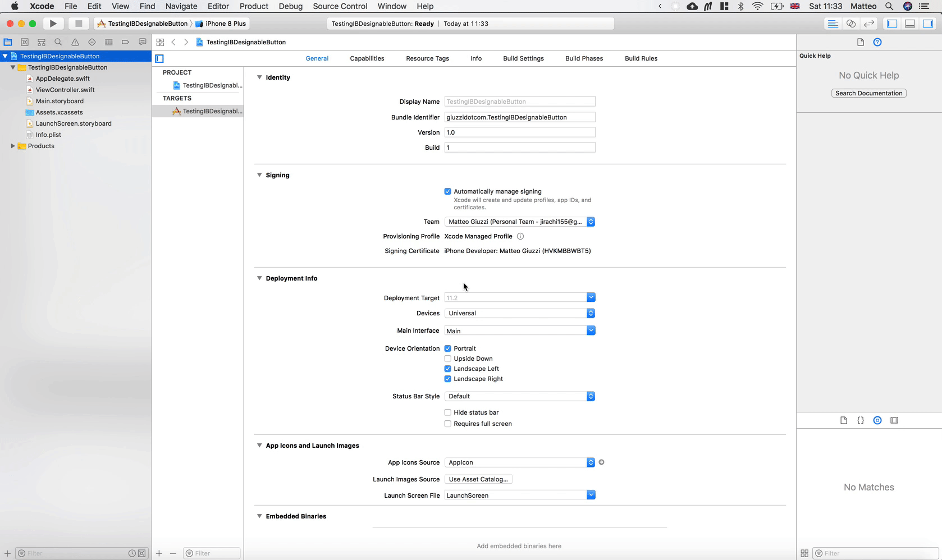Show the Project navigator
This screenshot has height=560, width=942.
[8, 42]
